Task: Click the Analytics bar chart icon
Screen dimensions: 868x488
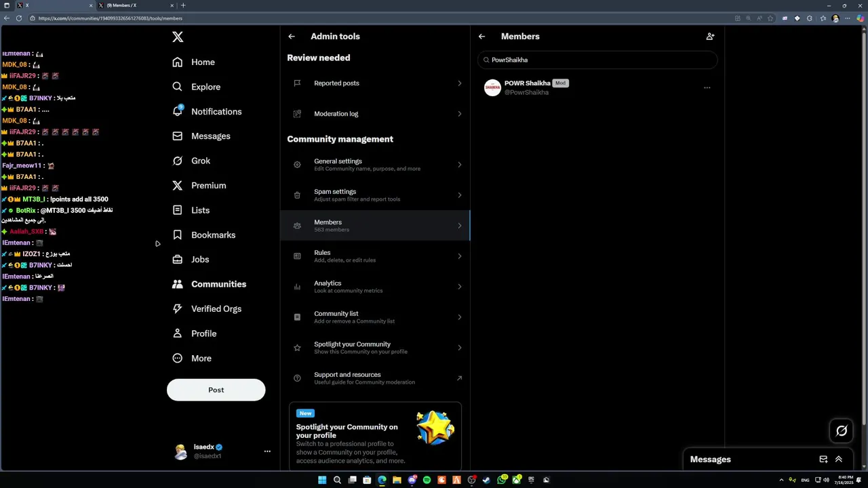Action: pyautogui.click(x=297, y=287)
